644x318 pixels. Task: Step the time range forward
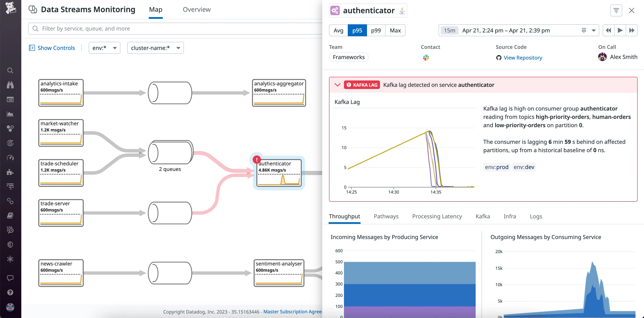click(x=631, y=31)
